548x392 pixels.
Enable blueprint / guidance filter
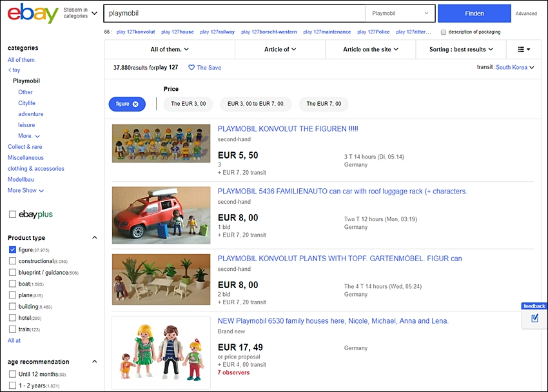tap(12, 273)
